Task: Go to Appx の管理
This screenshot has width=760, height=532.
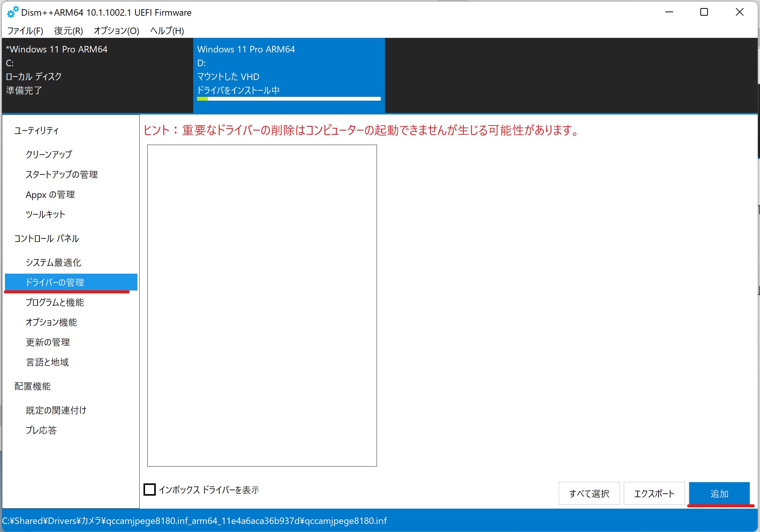Action: 50,194
